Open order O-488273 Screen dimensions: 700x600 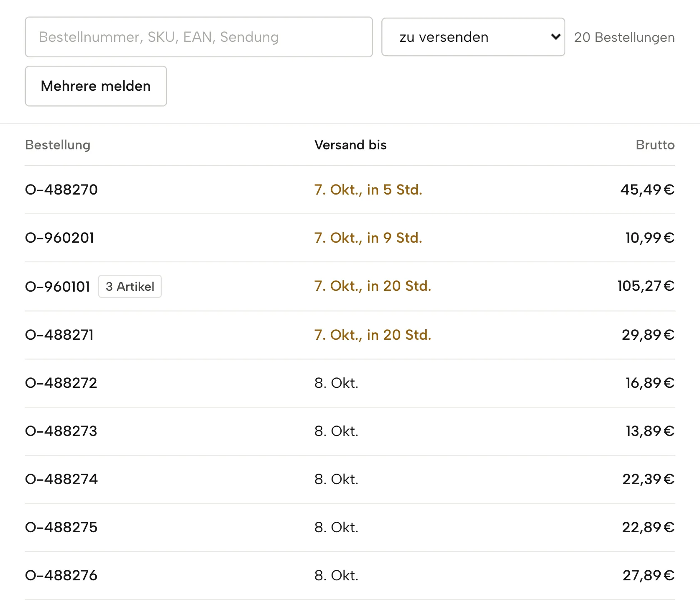tap(61, 431)
